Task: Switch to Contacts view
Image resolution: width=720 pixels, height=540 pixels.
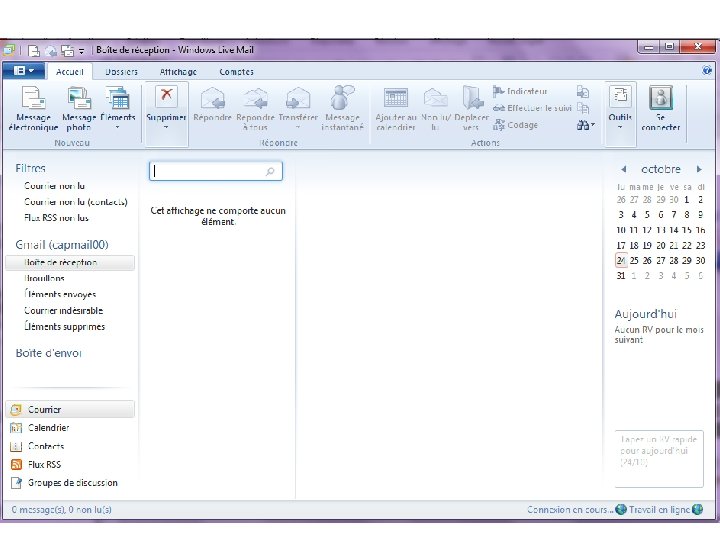Action: point(37,446)
